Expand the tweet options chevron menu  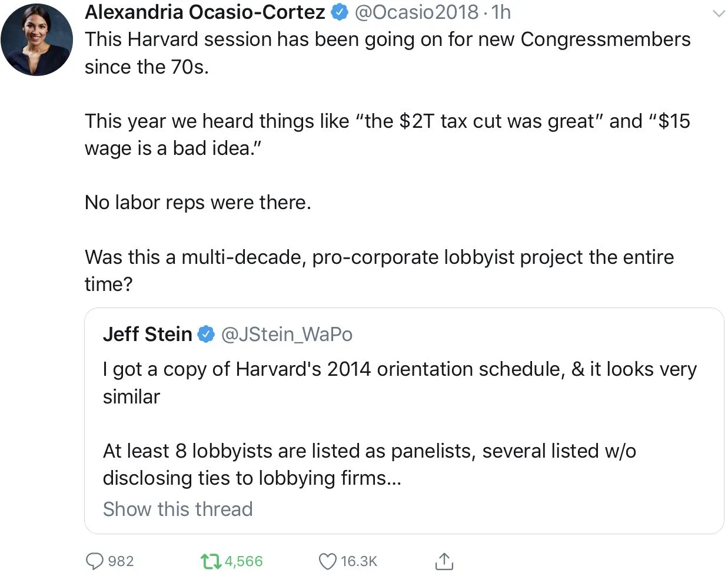(719, 14)
